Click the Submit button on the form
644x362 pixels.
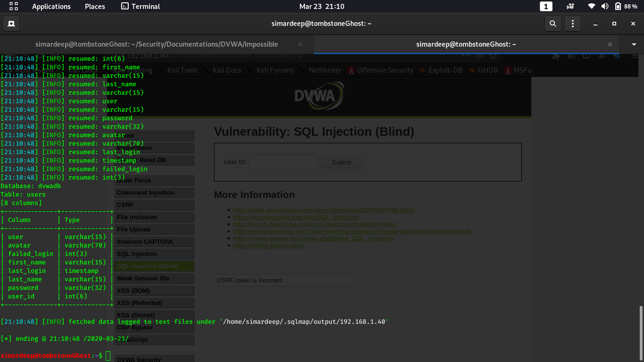pos(341,162)
